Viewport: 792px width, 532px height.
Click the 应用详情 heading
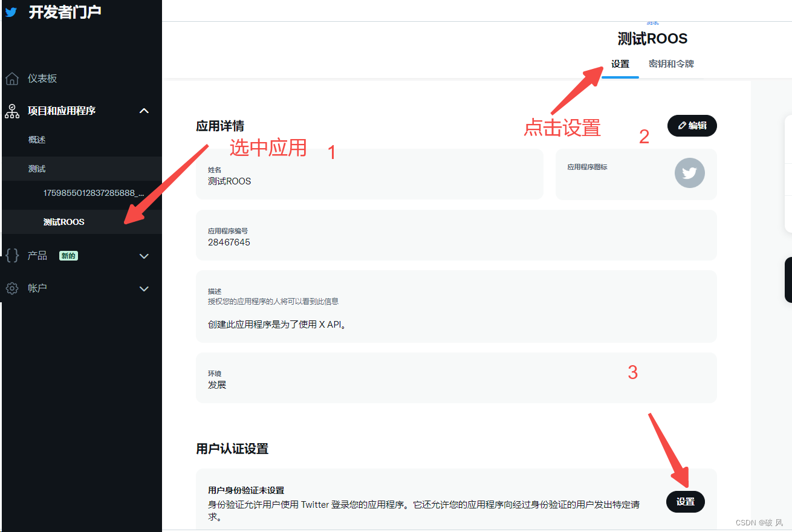[220, 126]
